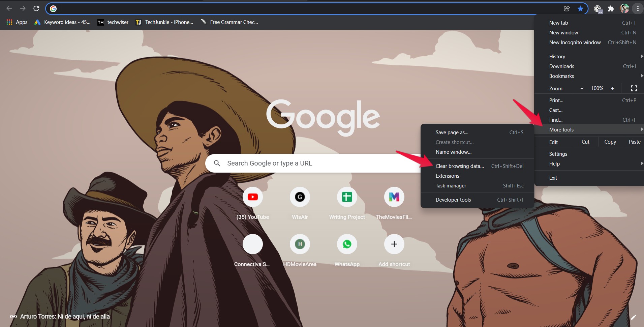Click the Search Google or type a URL box
Viewport: 644px width, 327px height.
pos(313,163)
